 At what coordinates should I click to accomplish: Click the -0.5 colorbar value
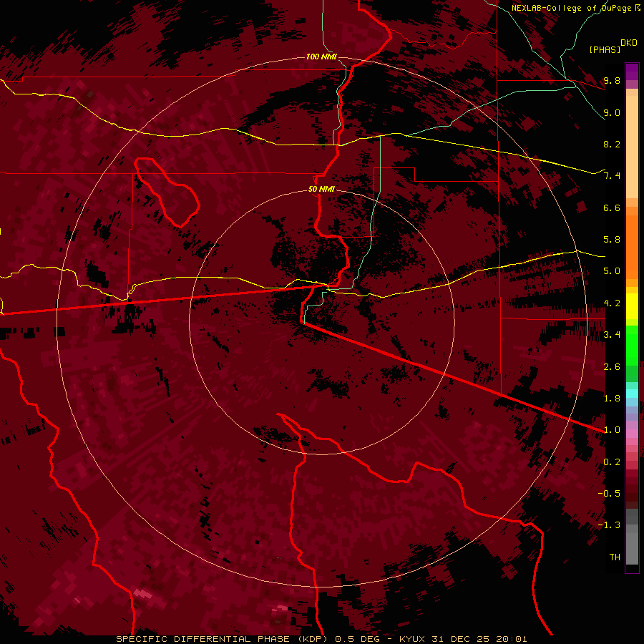tap(609, 494)
